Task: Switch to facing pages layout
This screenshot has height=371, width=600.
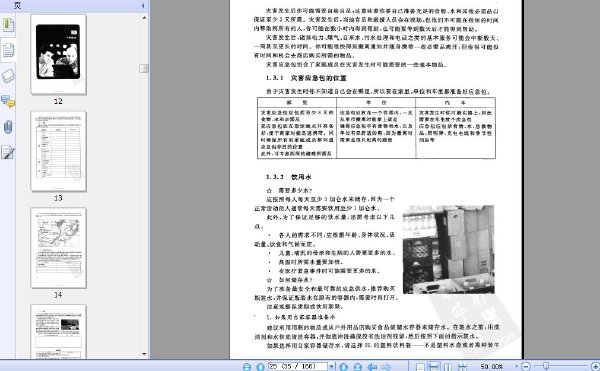Action: point(448,367)
